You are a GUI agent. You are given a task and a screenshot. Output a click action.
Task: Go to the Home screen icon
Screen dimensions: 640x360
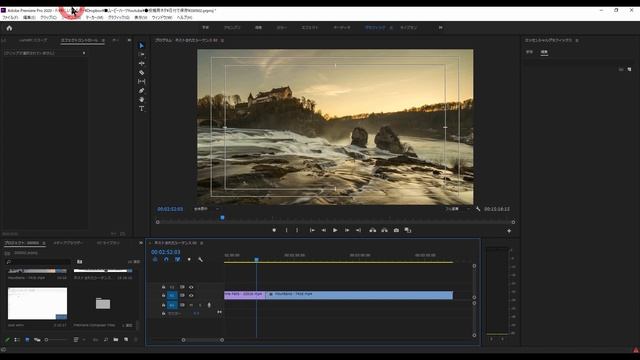tap(9, 28)
